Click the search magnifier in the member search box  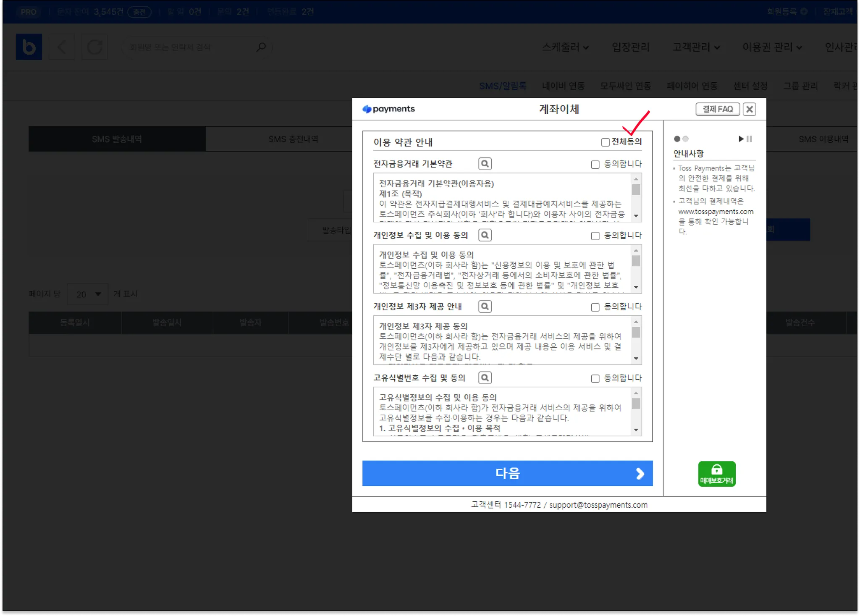click(261, 47)
